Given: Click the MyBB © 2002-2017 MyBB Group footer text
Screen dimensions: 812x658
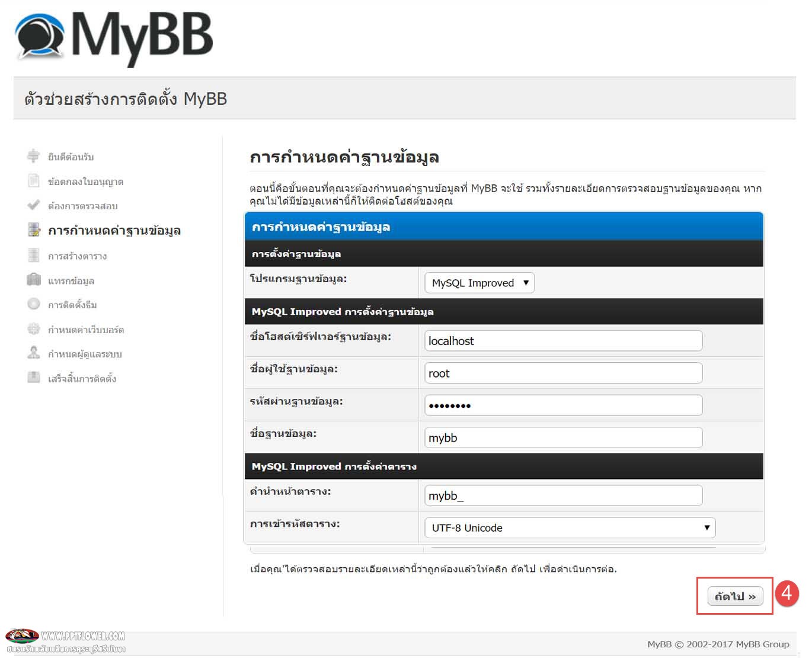Looking at the screenshot, I should pyautogui.click(x=718, y=644).
